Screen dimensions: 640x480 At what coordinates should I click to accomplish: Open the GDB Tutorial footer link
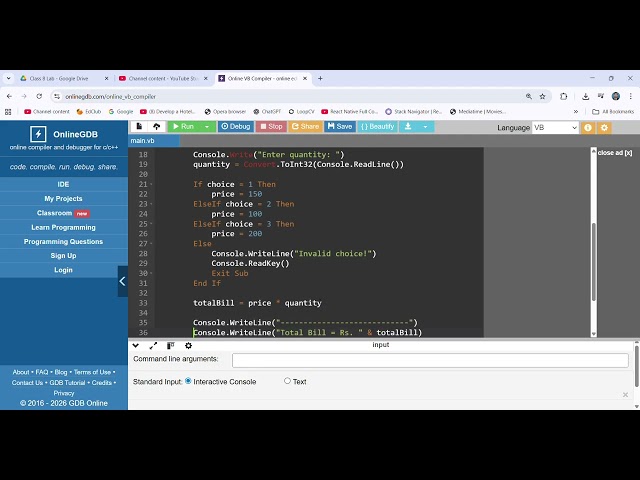pyautogui.click(x=67, y=383)
